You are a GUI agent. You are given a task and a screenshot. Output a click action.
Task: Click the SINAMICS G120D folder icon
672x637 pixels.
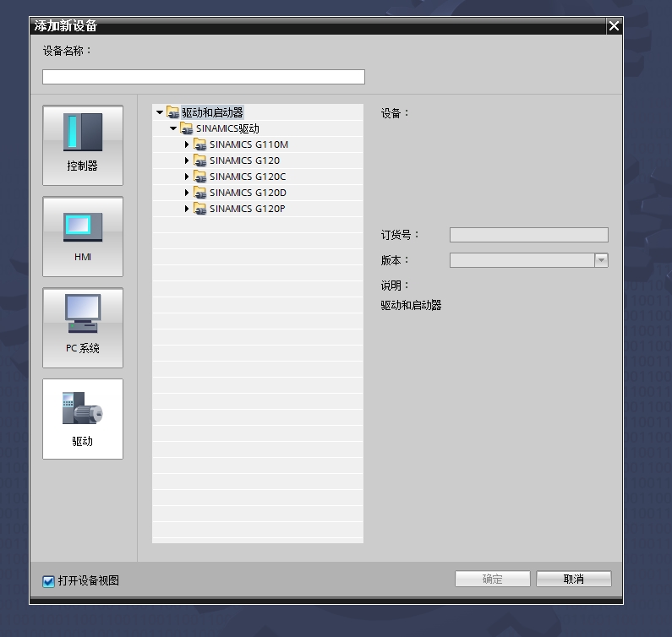click(x=199, y=193)
